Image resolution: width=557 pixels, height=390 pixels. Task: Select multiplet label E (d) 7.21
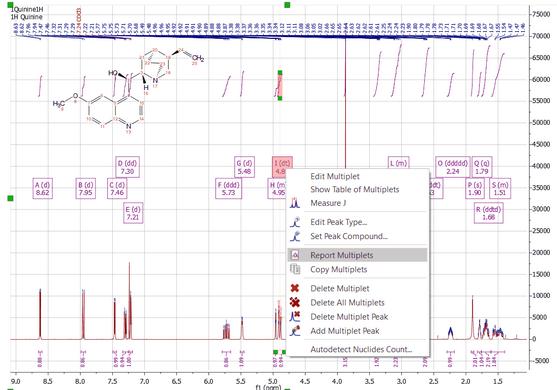click(x=133, y=213)
